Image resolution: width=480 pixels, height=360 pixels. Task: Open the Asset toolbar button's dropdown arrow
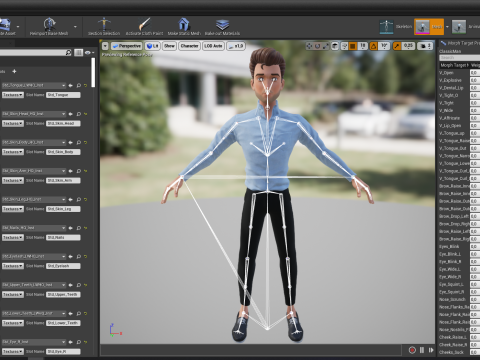18,27
